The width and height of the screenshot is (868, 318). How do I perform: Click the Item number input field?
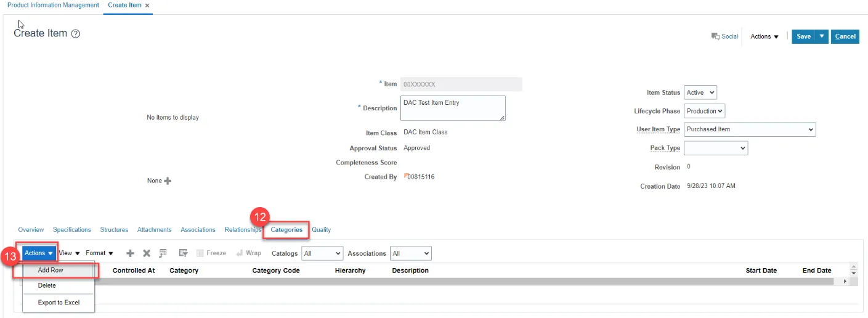[x=461, y=84]
